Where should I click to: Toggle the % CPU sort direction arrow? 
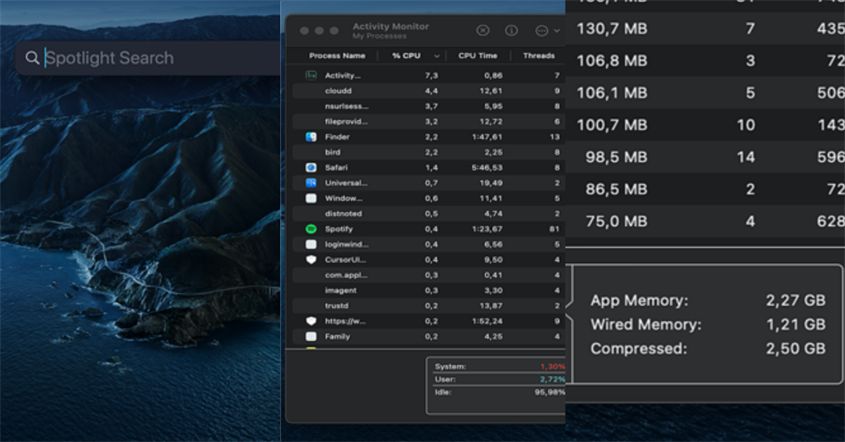click(x=437, y=56)
